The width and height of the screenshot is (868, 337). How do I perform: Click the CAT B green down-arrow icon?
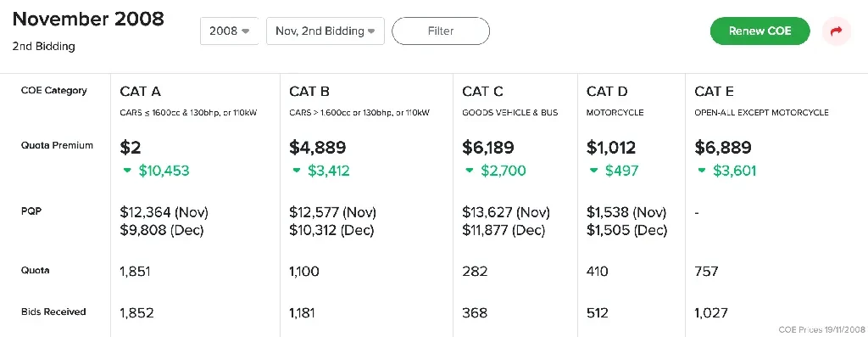(x=298, y=171)
